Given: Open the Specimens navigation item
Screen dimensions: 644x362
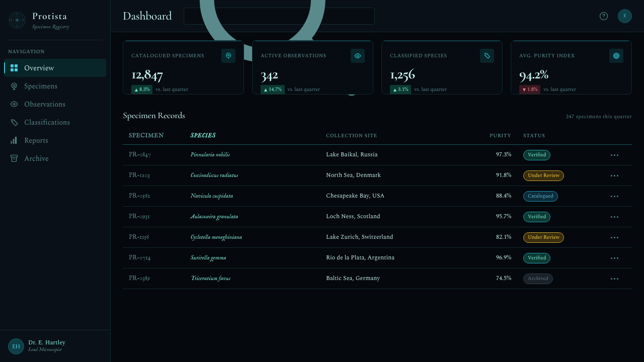Looking at the screenshot, I should (x=55, y=86).
